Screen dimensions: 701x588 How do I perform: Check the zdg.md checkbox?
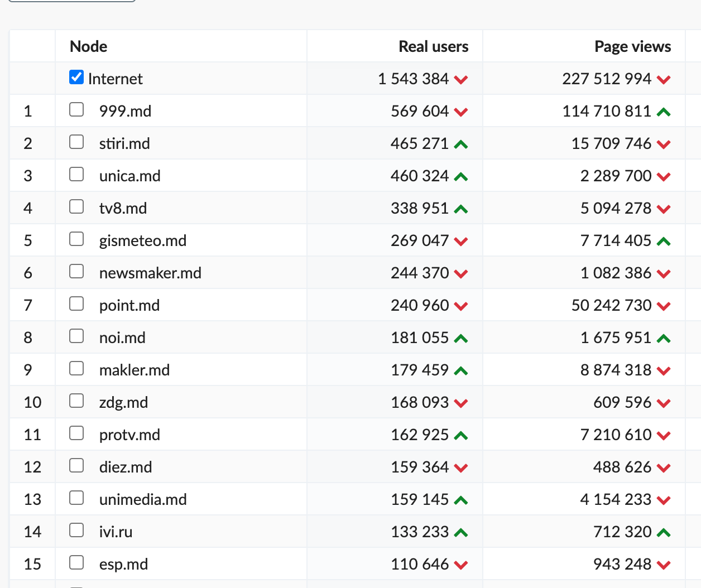click(x=76, y=401)
